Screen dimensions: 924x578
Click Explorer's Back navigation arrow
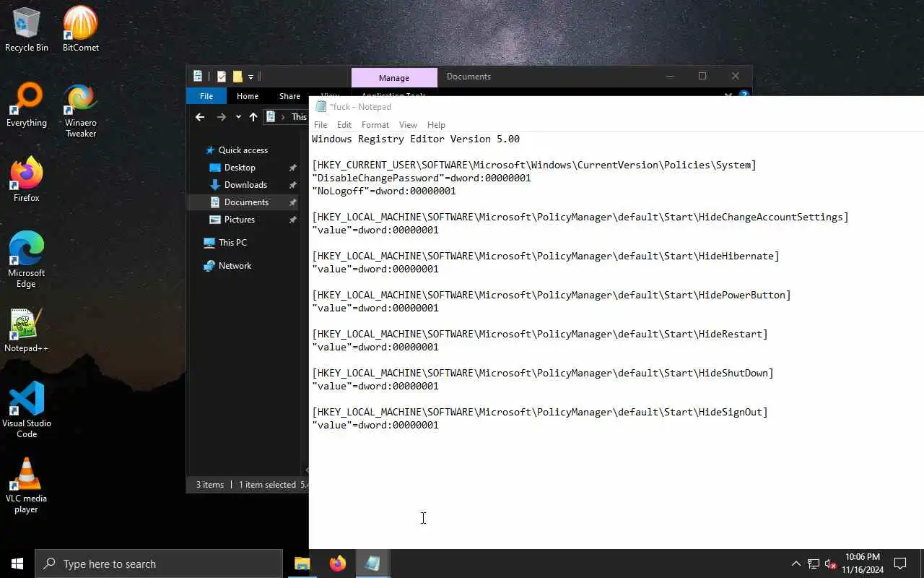(200, 117)
